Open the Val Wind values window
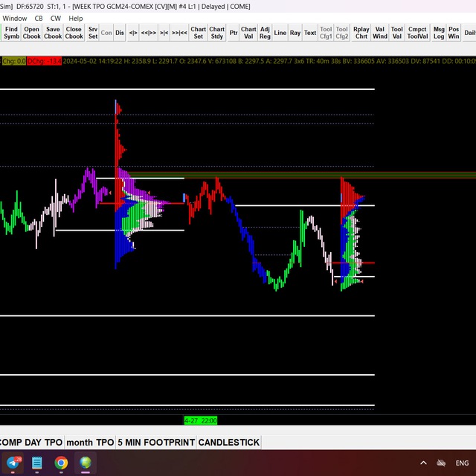Screen dimensions: 476x476 [380, 33]
